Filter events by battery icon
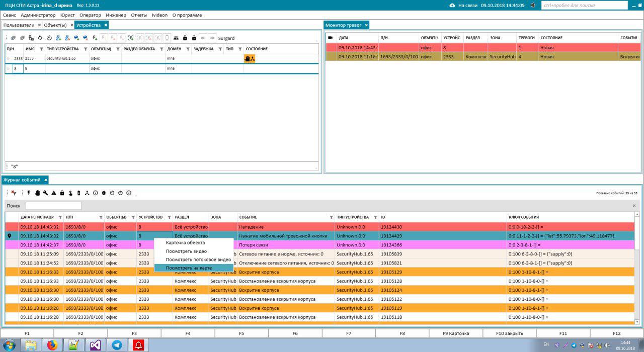644x352 pixels. click(79, 193)
